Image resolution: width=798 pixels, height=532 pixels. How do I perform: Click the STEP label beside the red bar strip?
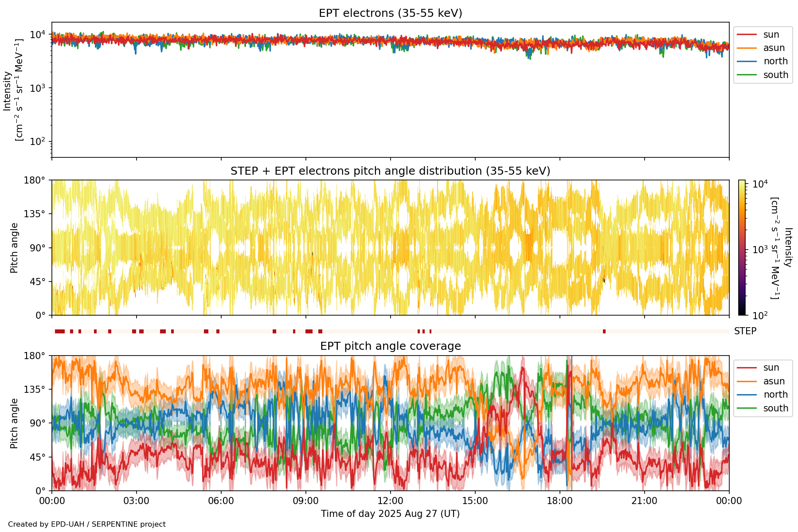(x=745, y=331)
